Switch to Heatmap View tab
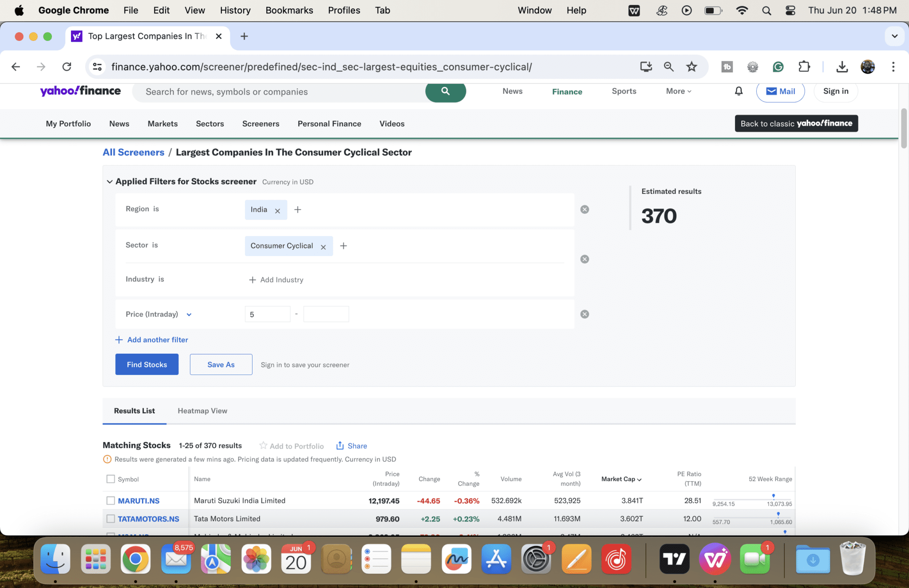This screenshot has width=909, height=588. pyautogui.click(x=202, y=411)
